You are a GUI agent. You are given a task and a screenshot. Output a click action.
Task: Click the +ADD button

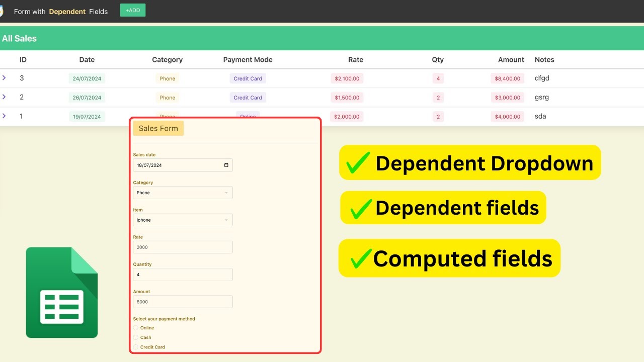pos(133,10)
